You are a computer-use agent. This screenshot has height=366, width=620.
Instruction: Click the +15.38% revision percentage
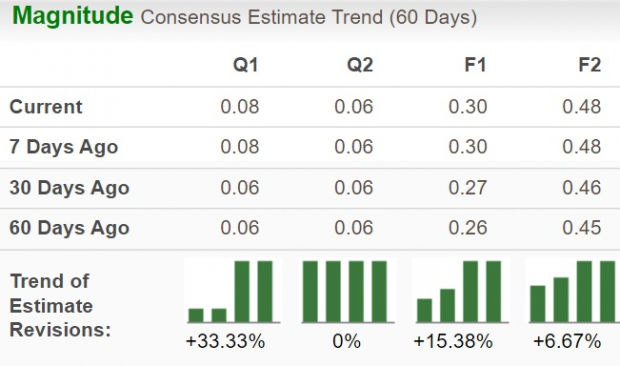coord(453,341)
